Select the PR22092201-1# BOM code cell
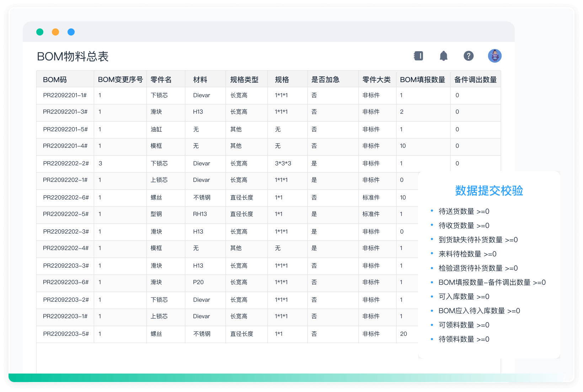583x392 pixels. [x=65, y=95]
